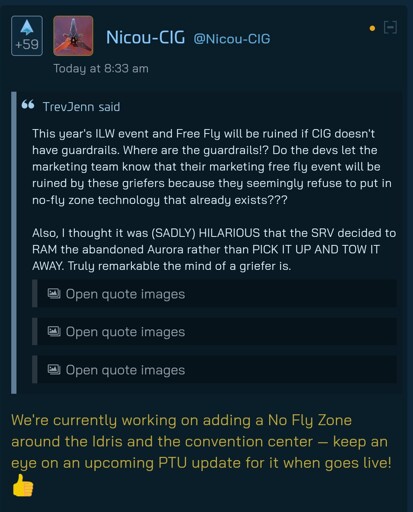Viewport: 413px width, 512px height.
Task: Collapse the post with the bracketed minus icon
Action: pyautogui.click(x=390, y=27)
